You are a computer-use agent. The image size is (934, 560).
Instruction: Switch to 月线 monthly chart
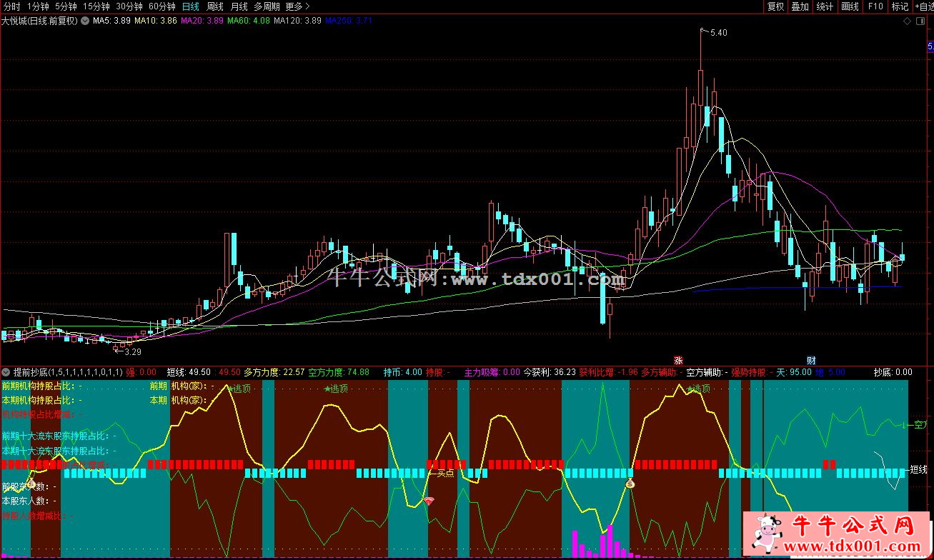[x=239, y=6]
